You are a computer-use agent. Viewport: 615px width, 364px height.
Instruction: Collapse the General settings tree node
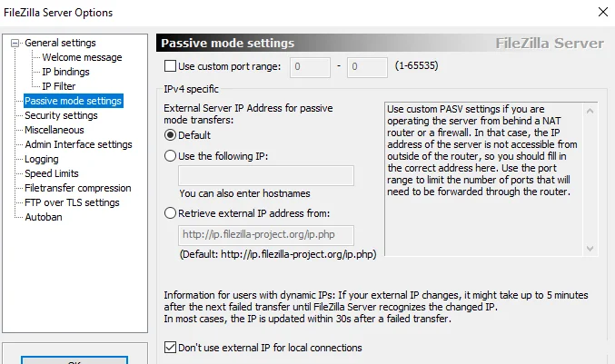point(15,43)
